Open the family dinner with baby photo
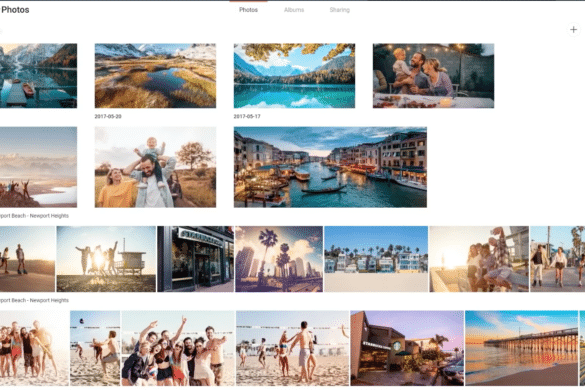585x390 pixels. coord(434,76)
